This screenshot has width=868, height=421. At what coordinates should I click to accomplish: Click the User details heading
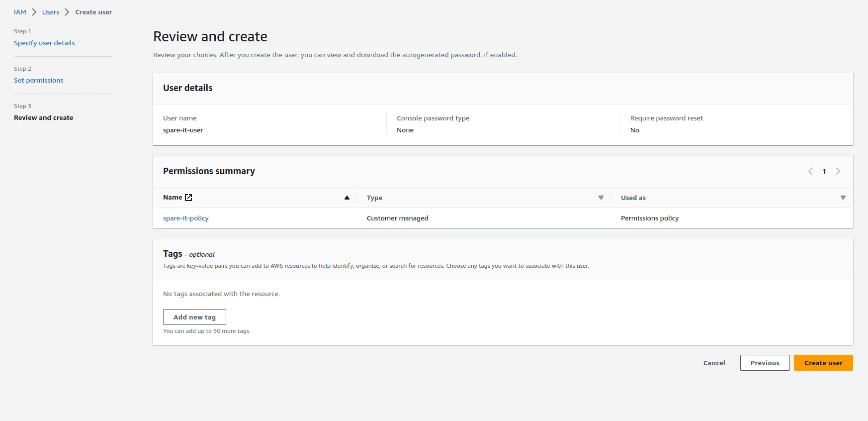[187, 88]
